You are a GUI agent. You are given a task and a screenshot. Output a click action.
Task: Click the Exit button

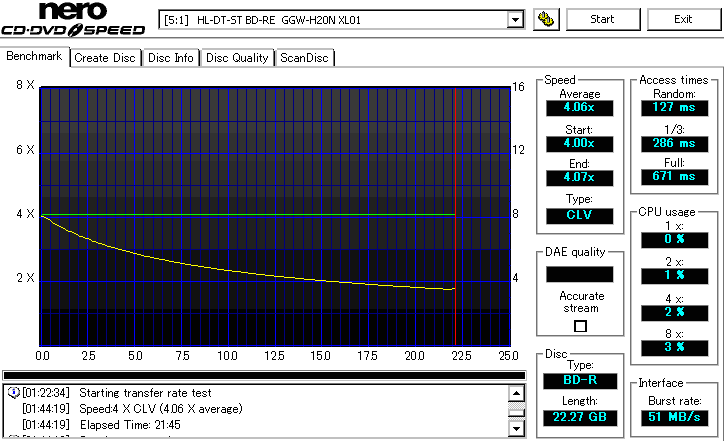(683, 19)
